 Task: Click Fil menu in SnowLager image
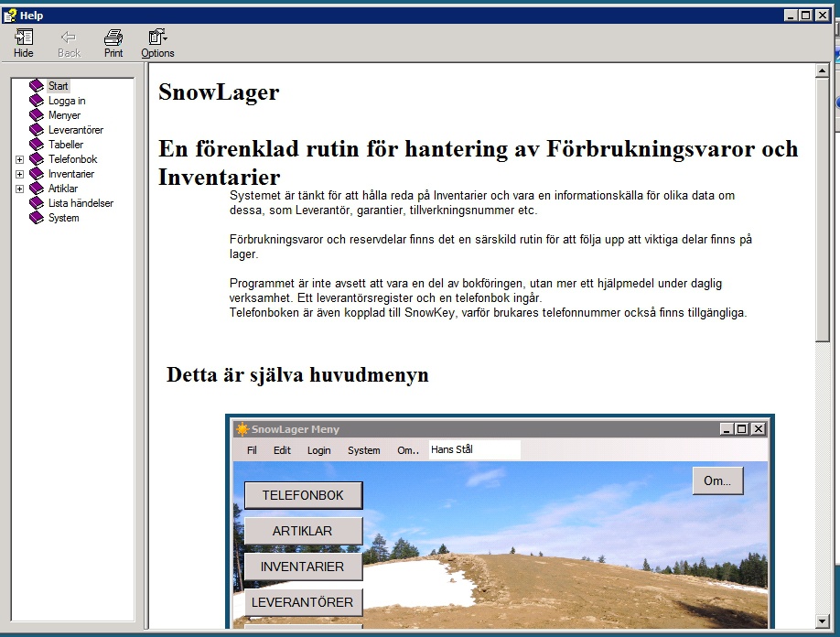(252, 450)
